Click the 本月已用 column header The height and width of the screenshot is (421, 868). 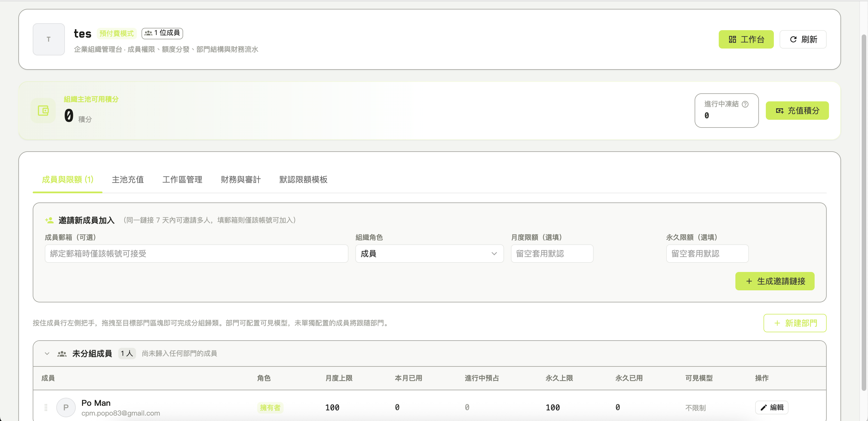click(408, 378)
